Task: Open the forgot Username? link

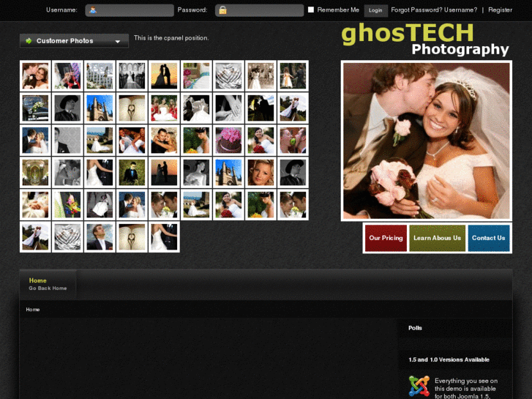Action: 460,10
